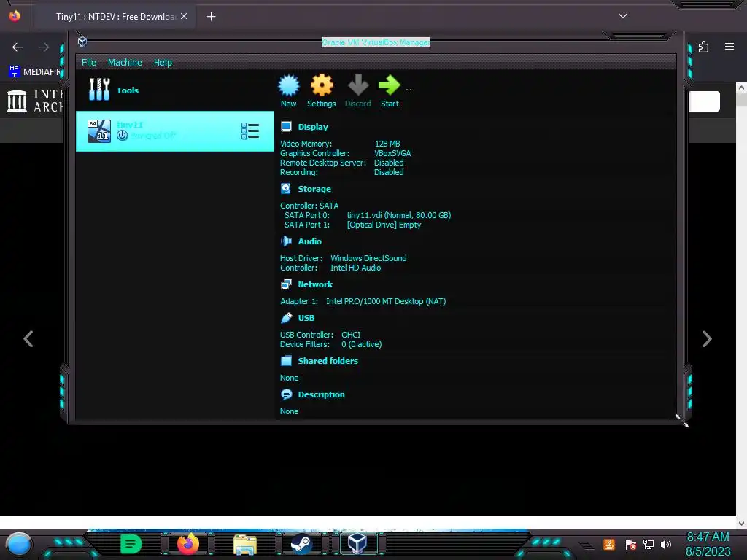The height and width of the screenshot is (560, 747).
Task: Open Firefox extensions puzzle icon
Action: [x=704, y=47]
